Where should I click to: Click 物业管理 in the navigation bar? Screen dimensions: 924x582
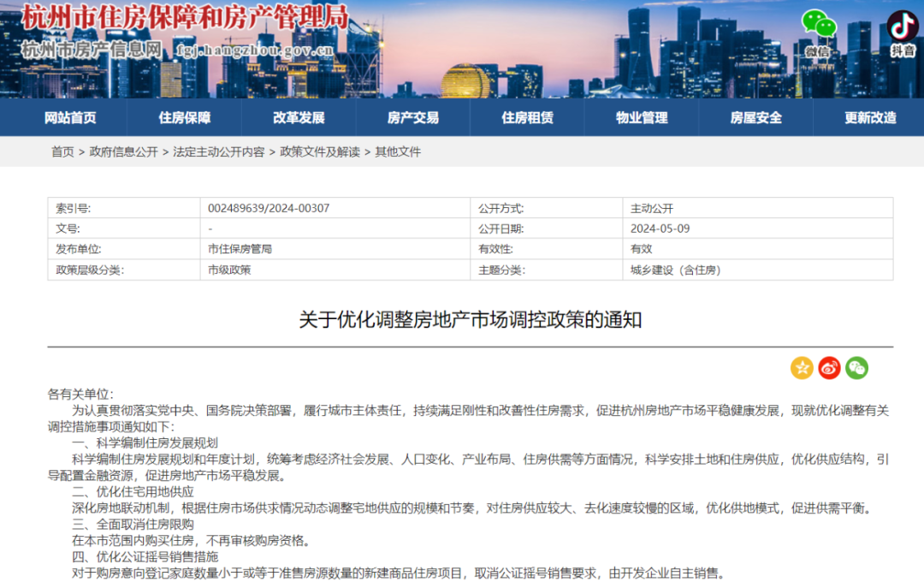(642, 118)
